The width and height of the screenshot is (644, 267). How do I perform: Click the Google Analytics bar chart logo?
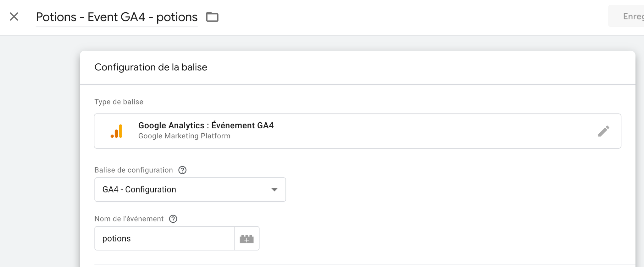click(x=117, y=131)
